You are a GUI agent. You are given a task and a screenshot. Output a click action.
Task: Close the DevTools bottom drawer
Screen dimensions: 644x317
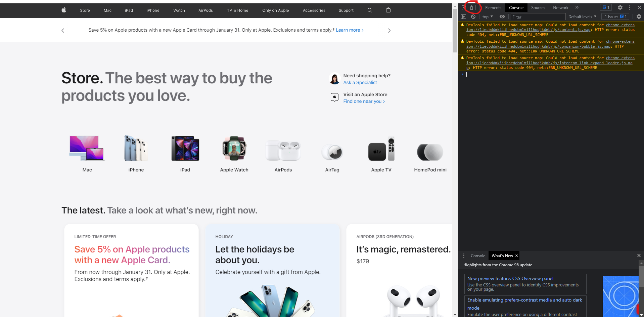[639, 255]
